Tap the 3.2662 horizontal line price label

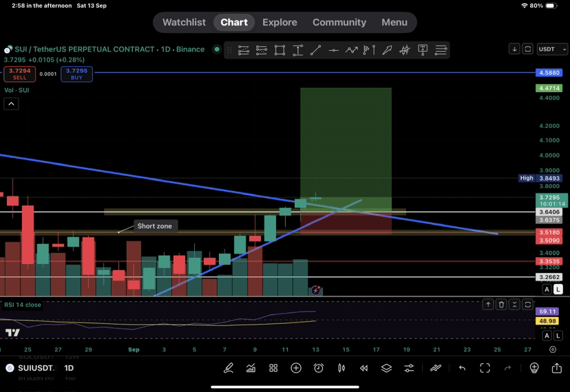pyautogui.click(x=549, y=277)
